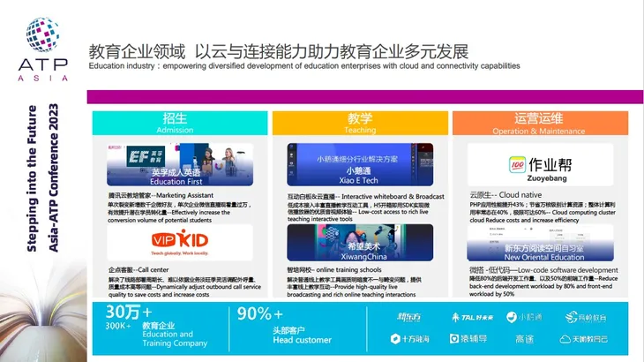The width and height of the screenshot is (644, 362).
Task: Click the 十方融海 logo
Action: tap(409, 339)
